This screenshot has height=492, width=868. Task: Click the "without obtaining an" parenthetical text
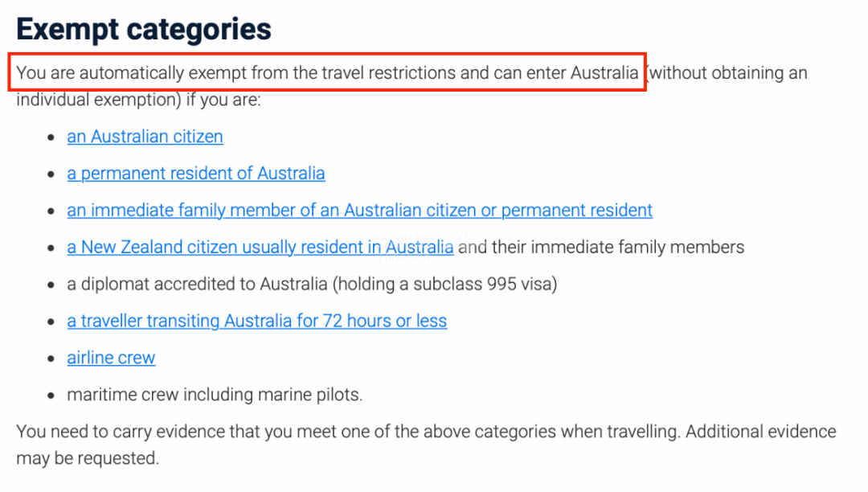click(728, 73)
